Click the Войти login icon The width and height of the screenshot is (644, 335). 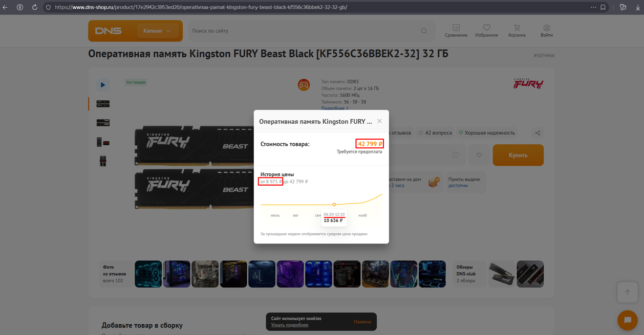546,31
